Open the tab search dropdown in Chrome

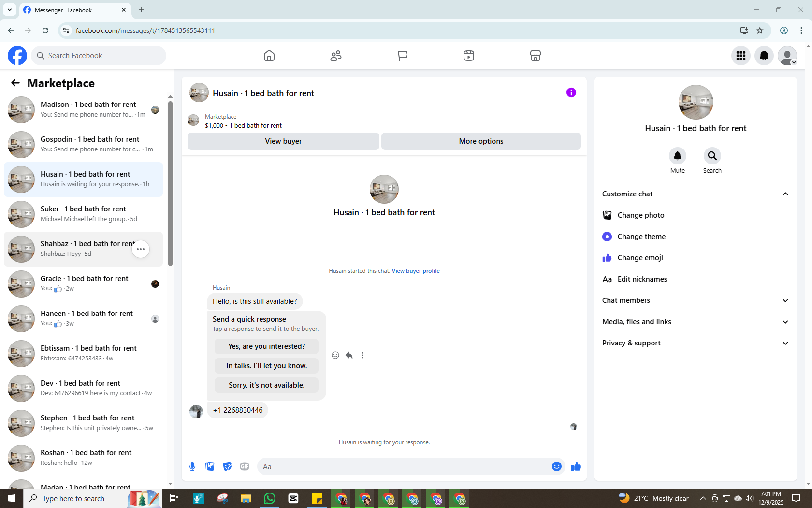click(x=10, y=10)
